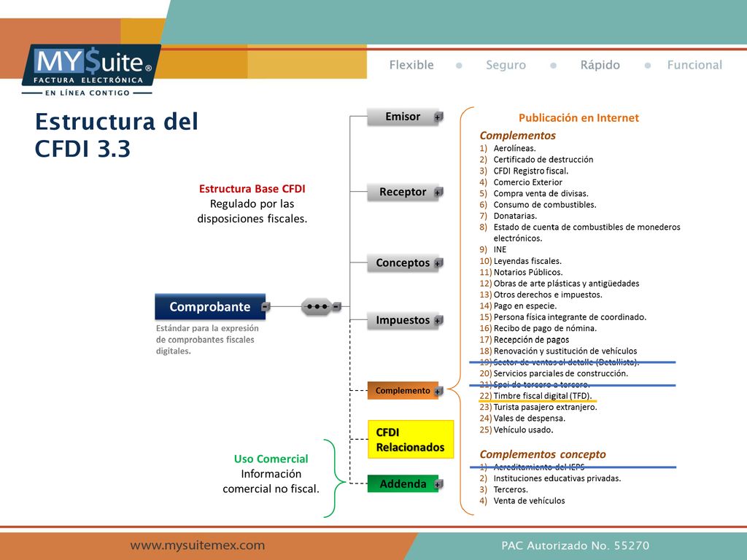
Task: Click list item 'Aerolíneas.'
Action: 514,149
